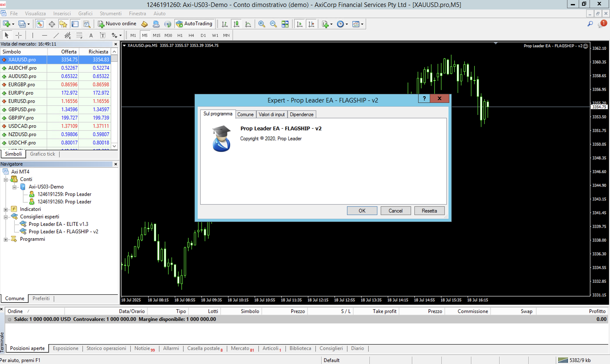Click the market watch vertical scrollbar thumb
Image resolution: width=610 pixels, height=364 pixels.
(114, 58)
